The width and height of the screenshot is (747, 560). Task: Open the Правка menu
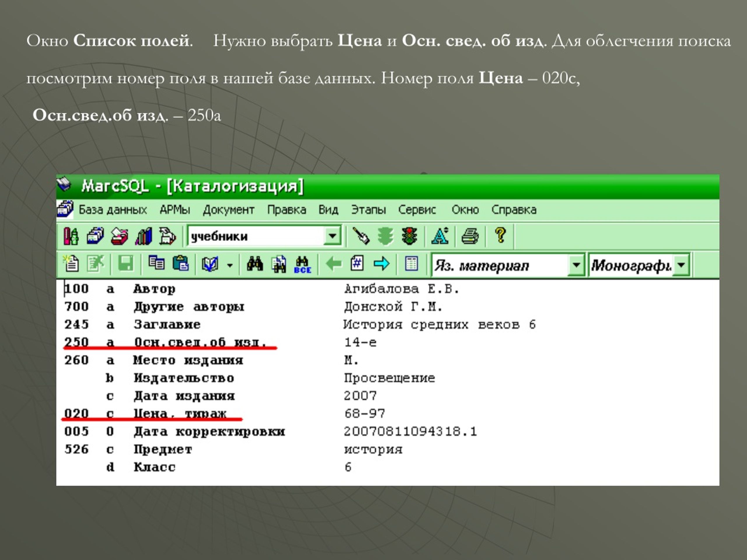[287, 210]
